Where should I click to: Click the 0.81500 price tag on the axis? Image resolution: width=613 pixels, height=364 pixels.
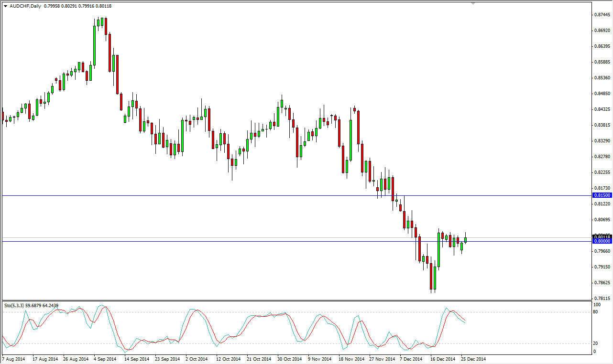click(602, 195)
